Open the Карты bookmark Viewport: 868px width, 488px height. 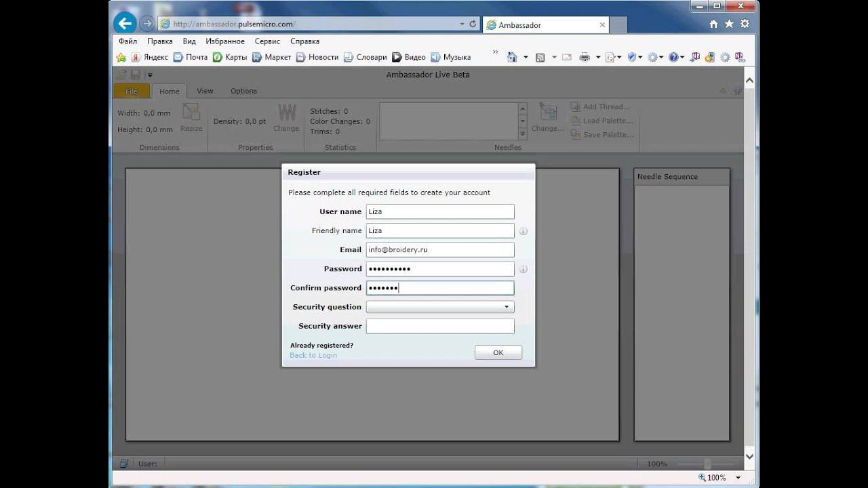[230, 57]
